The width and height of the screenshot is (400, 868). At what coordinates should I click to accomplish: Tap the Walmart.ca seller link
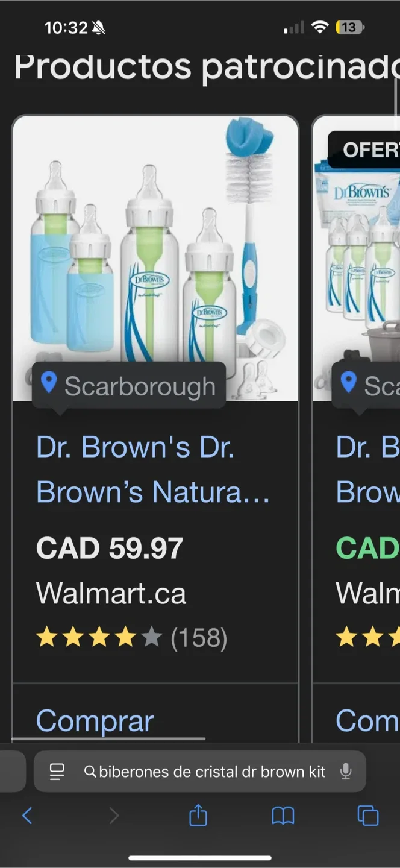(111, 593)
